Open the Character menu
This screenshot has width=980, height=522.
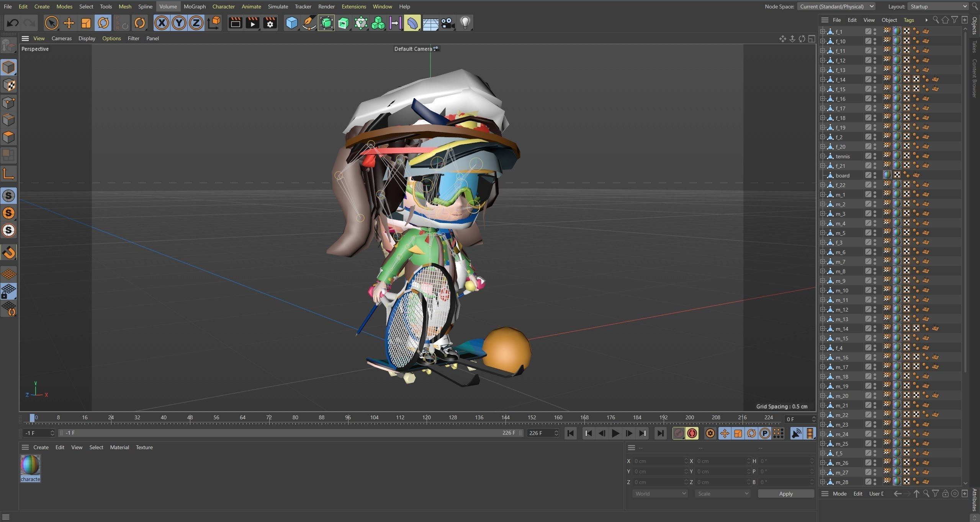[224, 7]
